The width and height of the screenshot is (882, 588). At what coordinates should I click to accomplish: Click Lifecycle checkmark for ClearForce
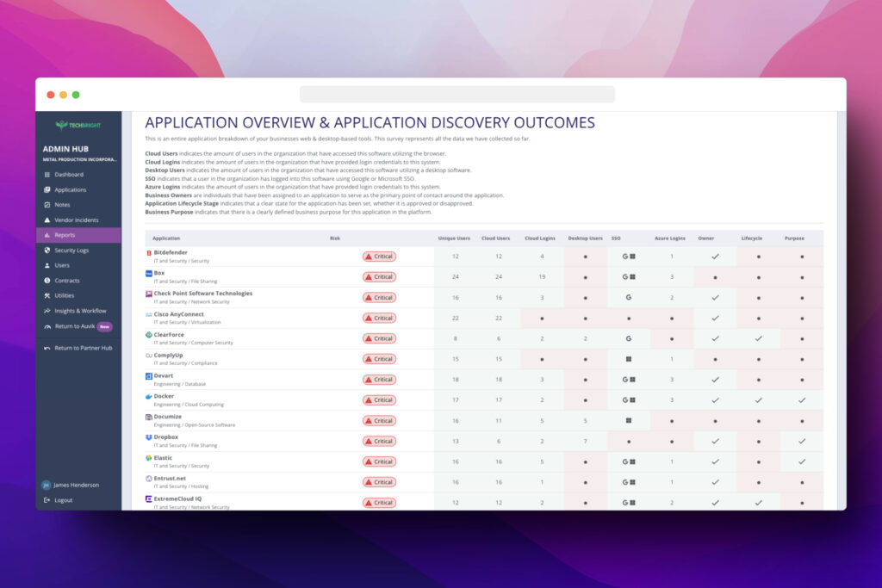coord(758,339)
